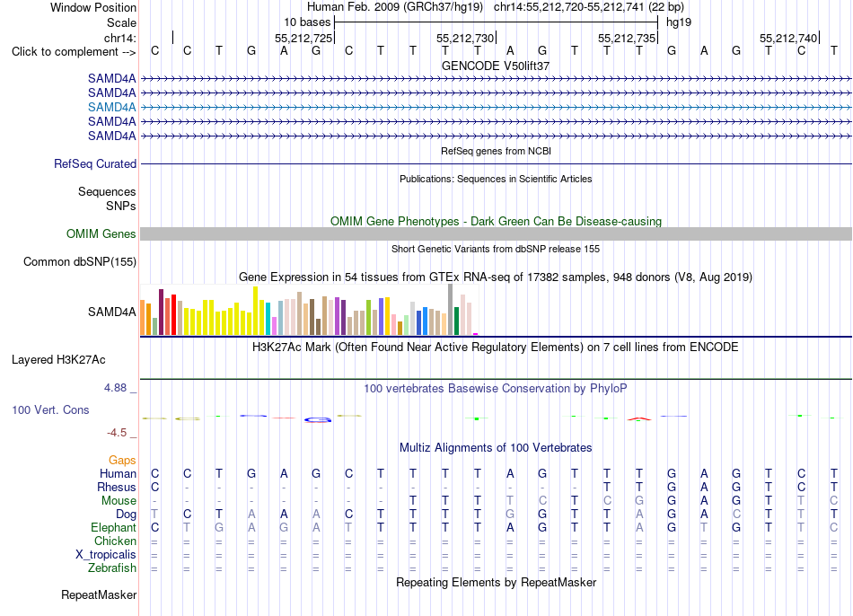Click the first SAMD4A transcript label
The height and width of the screenshot is (616, 853).
(112, 79)
